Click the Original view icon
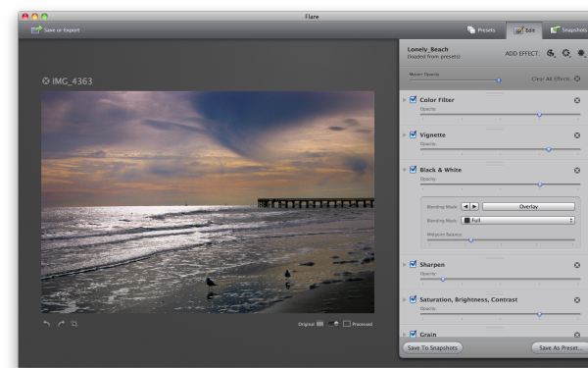This screenshot has height=368, width=588. (319, 324)
